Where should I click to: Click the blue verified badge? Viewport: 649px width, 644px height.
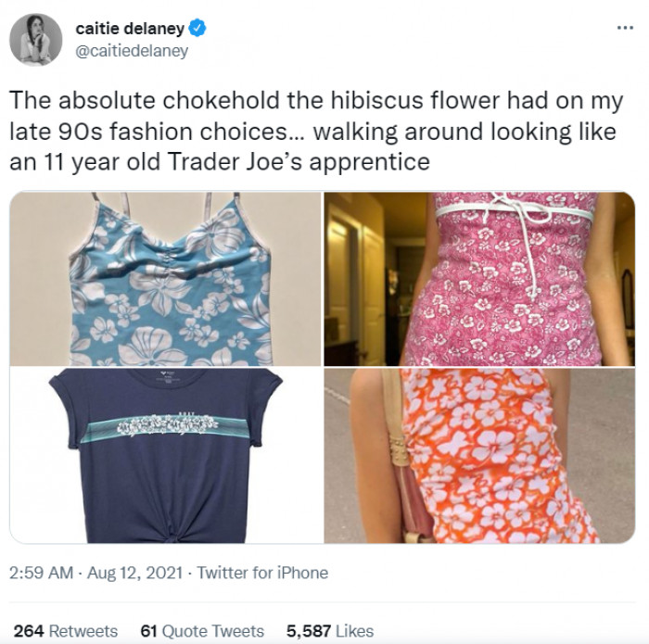tap(197, 29)
